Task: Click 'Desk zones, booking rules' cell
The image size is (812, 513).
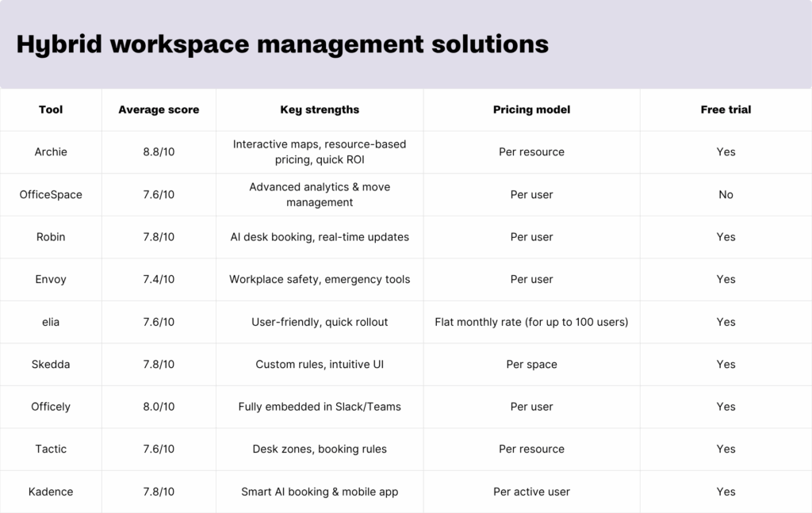Action: coord(320,450)
